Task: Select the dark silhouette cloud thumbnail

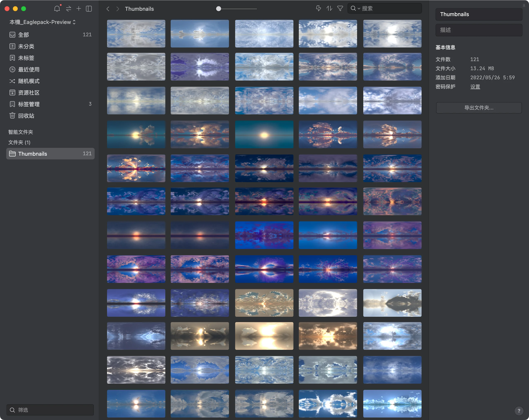Action: coord(392,303)
